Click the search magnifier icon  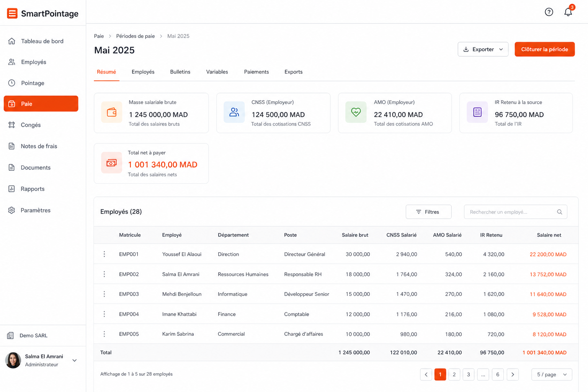[x=559, y=212]
